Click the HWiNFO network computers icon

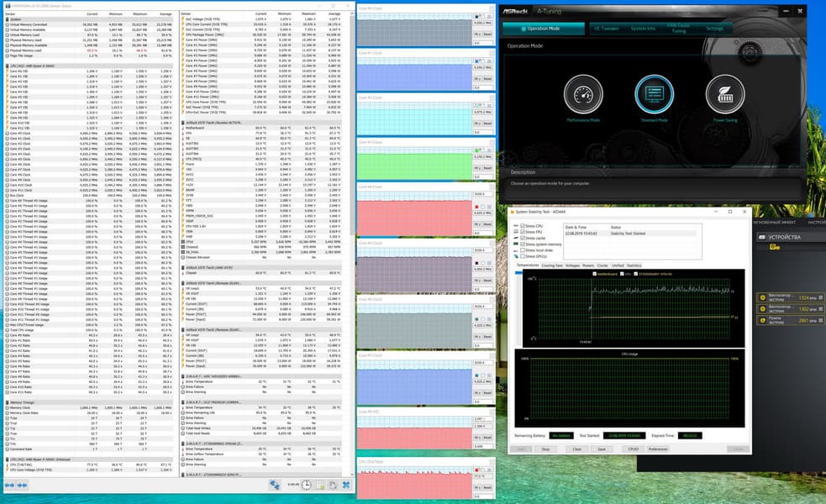point(275,486)
